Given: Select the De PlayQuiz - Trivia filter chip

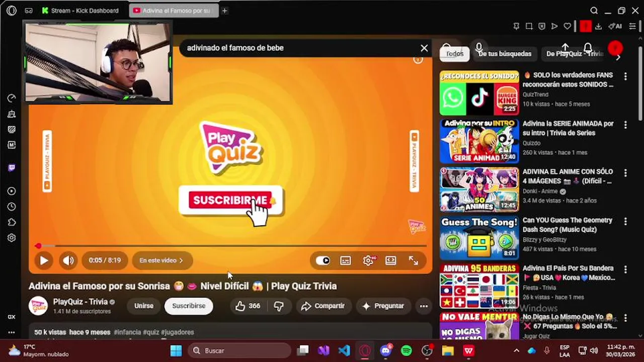Looking at the screenshot, I should (575, 54).
